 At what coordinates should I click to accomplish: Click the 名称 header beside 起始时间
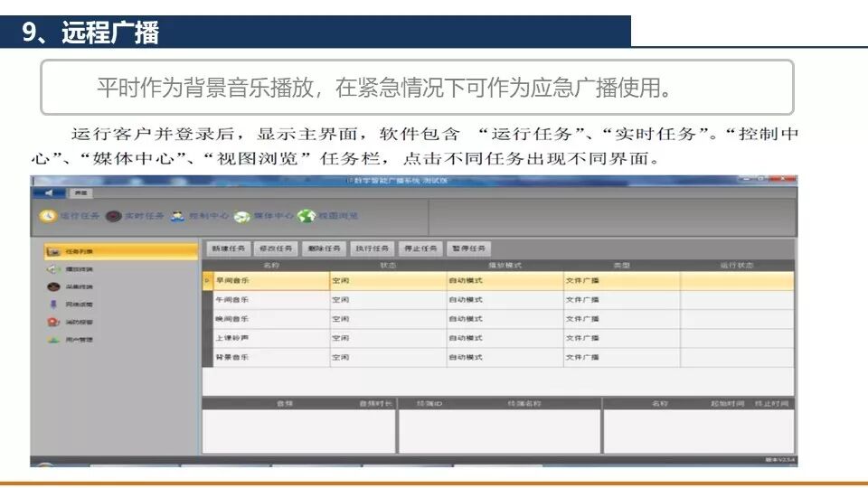pos(660,404)
